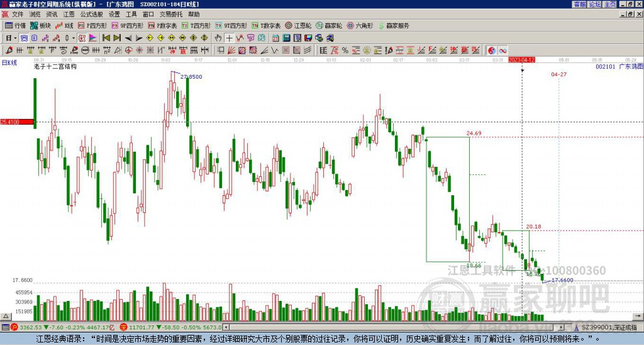Select the Gann fan lines tool
This screenshot has width=644, height=345.
pos(231,50)
